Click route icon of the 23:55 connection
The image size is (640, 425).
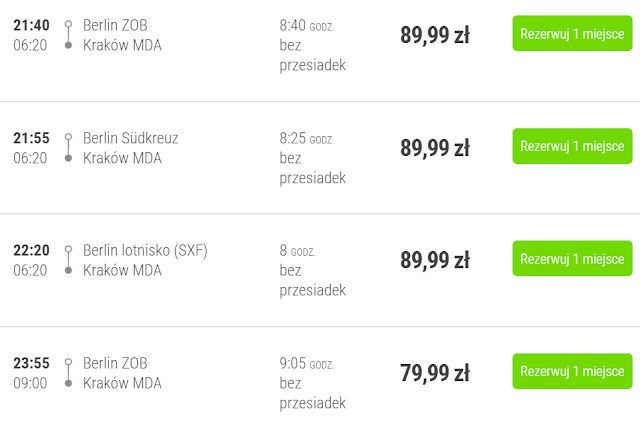pos(67,372)
